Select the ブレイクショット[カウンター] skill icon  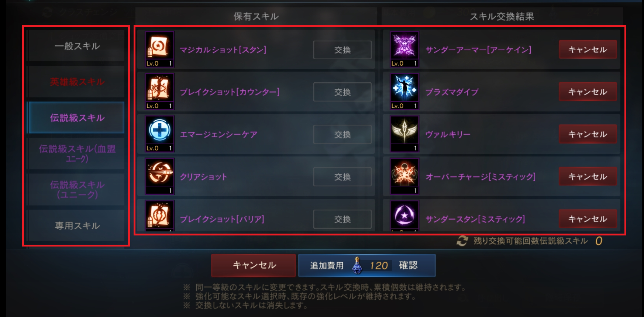tap(159, 92)
